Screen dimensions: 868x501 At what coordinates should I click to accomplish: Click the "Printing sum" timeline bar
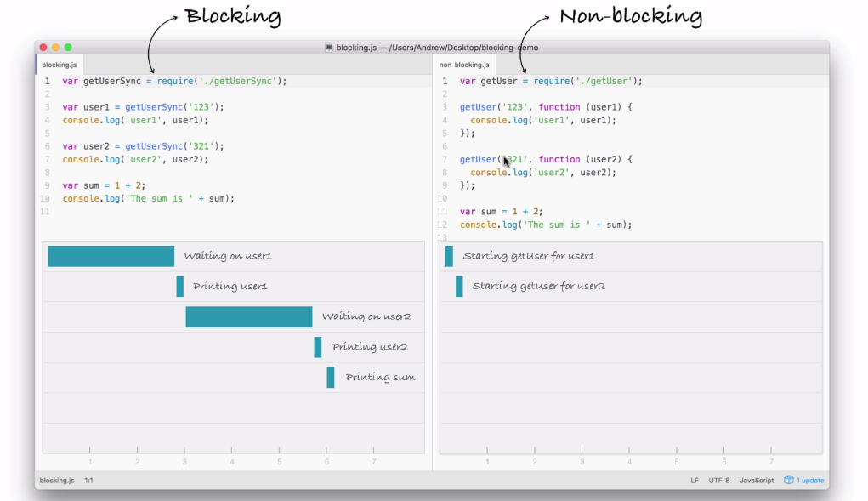(331, 378)
